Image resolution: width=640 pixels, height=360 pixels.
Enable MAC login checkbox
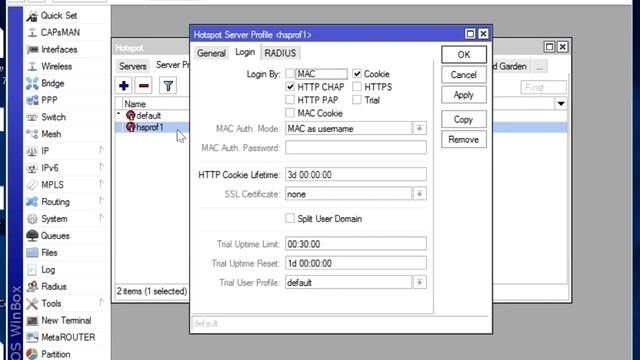coord(290,74)
